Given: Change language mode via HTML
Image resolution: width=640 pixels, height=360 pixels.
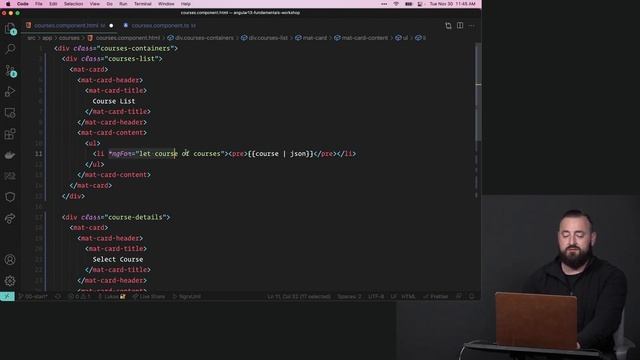Looking at the screenshot, I should (x=408, y=296).
